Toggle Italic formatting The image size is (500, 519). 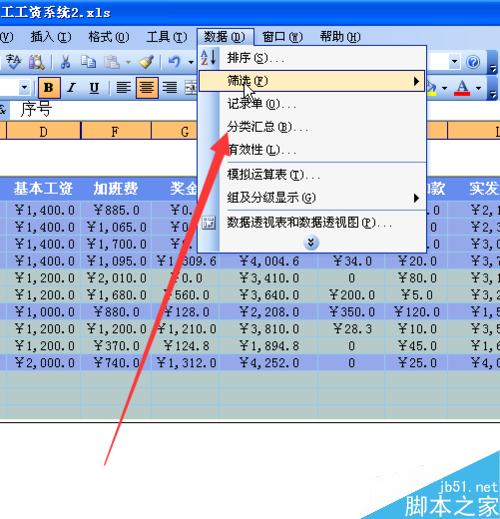coord(71,88)
